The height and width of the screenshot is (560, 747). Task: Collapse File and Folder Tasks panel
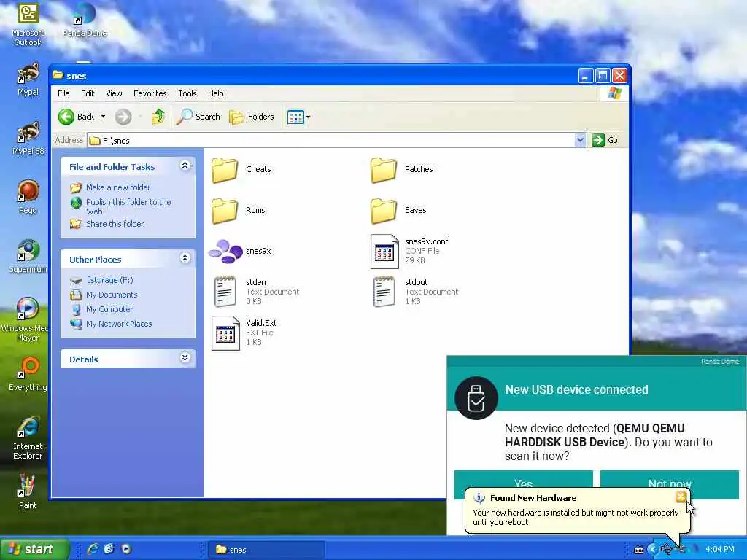(x=185, y=166)
